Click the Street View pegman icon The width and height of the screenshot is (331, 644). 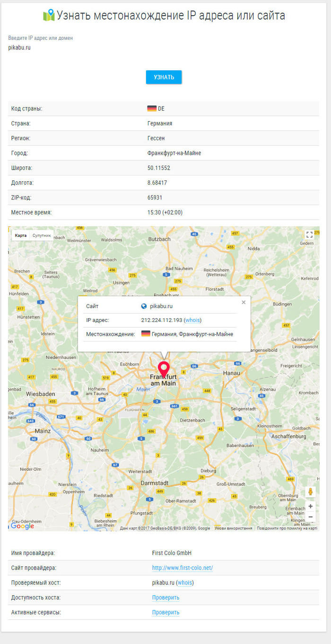point(310,492)
